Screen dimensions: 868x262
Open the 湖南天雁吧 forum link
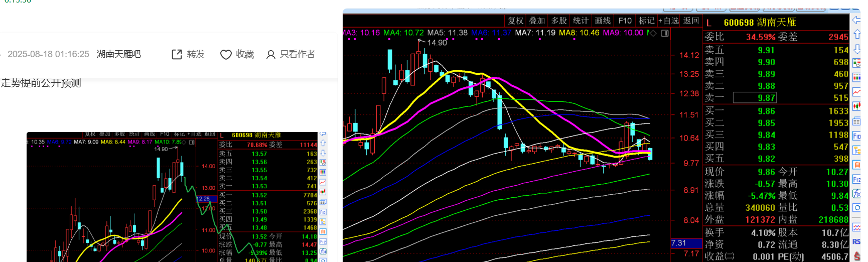pos(118,54)
